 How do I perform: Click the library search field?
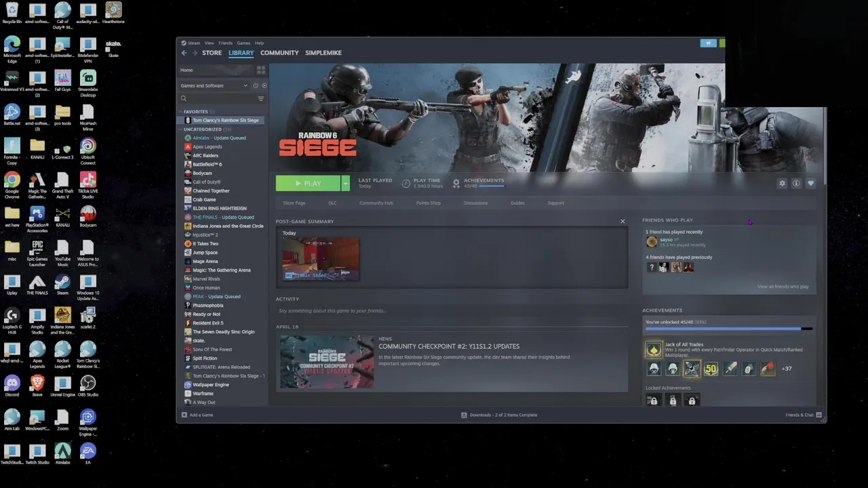(x=222, y=98)
